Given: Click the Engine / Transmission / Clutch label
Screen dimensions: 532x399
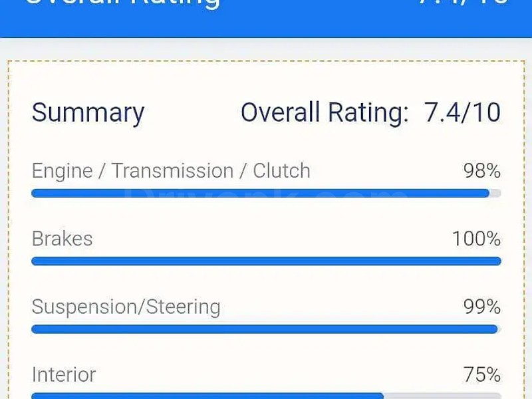Looking at the screenshot, I should point(171,171).
